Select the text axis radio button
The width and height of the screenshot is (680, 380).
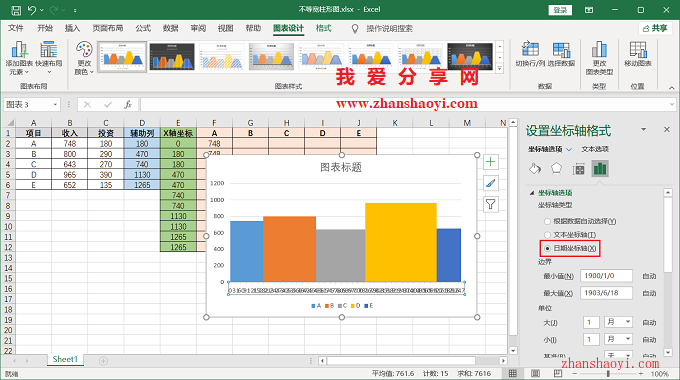coord(547,235)
